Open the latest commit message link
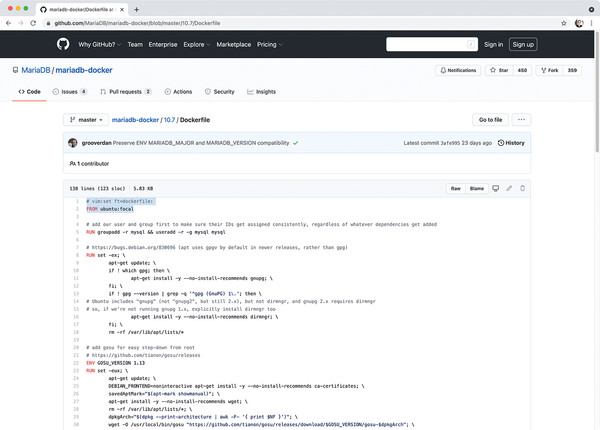 (x=201, y=143)
